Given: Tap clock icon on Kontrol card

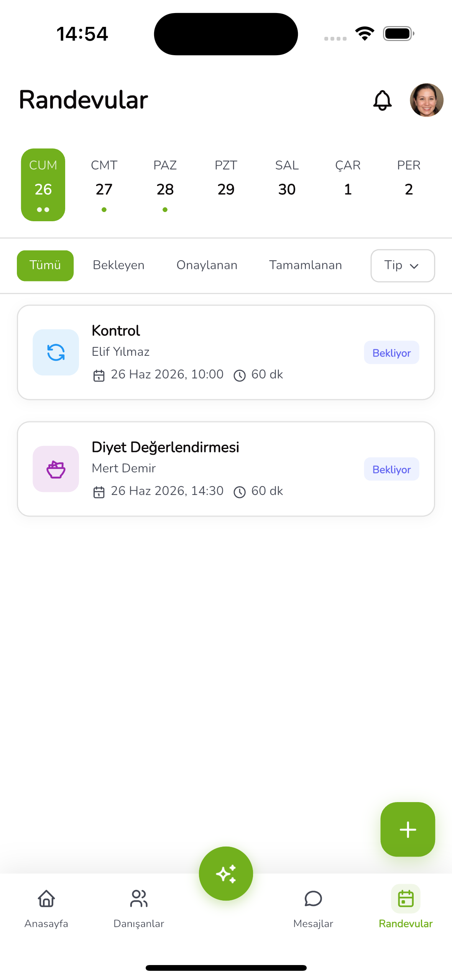Looking at the screenshot, I should (240, 375).
